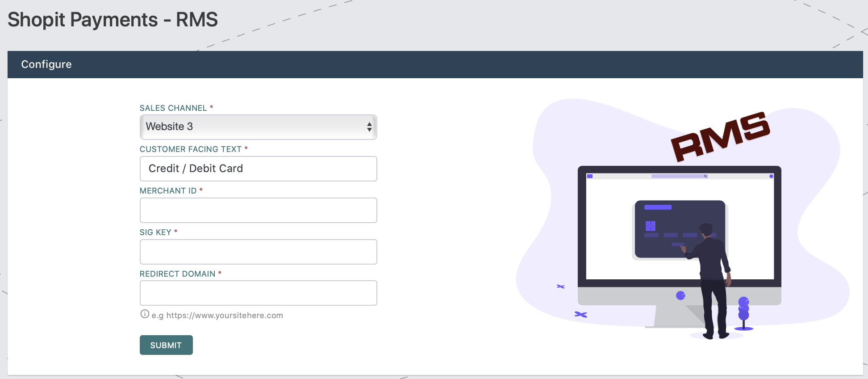Screen dimensions: 868x379
Task: Click the example yoursitehere.com hint text
Action: coord(217,316)
